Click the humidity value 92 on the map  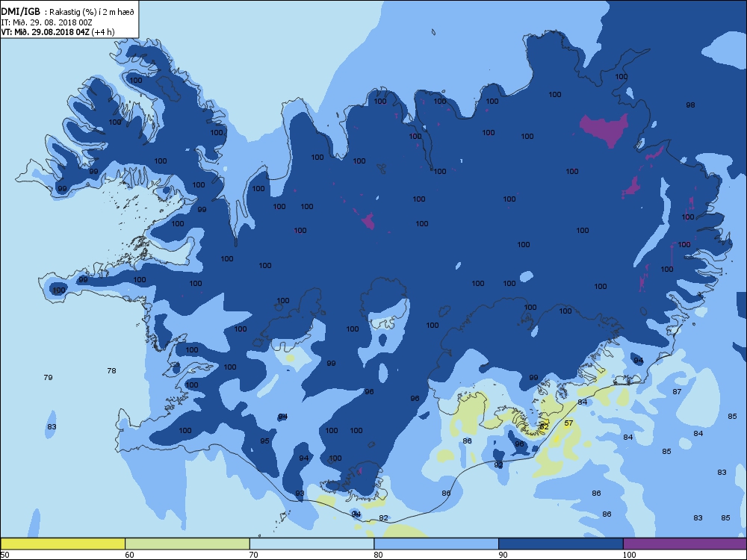(x=499, y=465)
